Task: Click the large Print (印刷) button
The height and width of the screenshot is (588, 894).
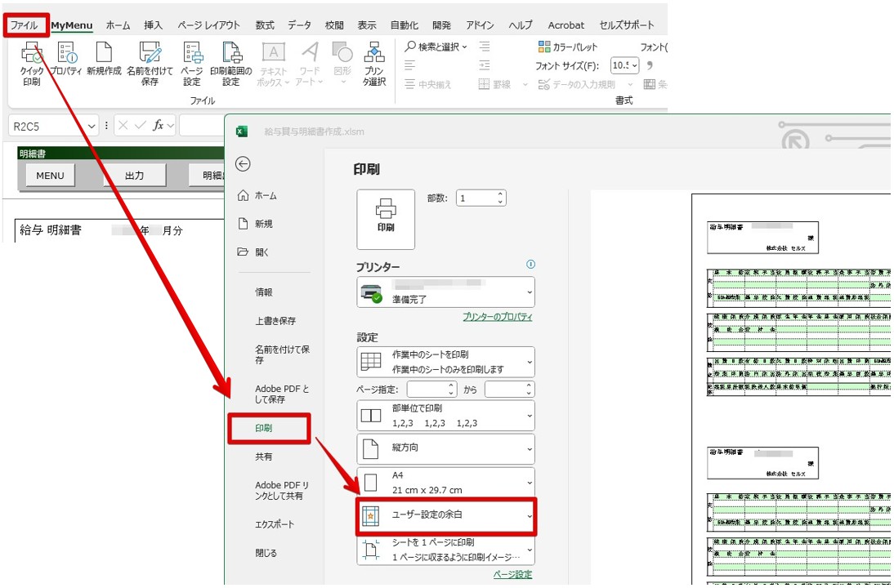Action: coord(386,219)
